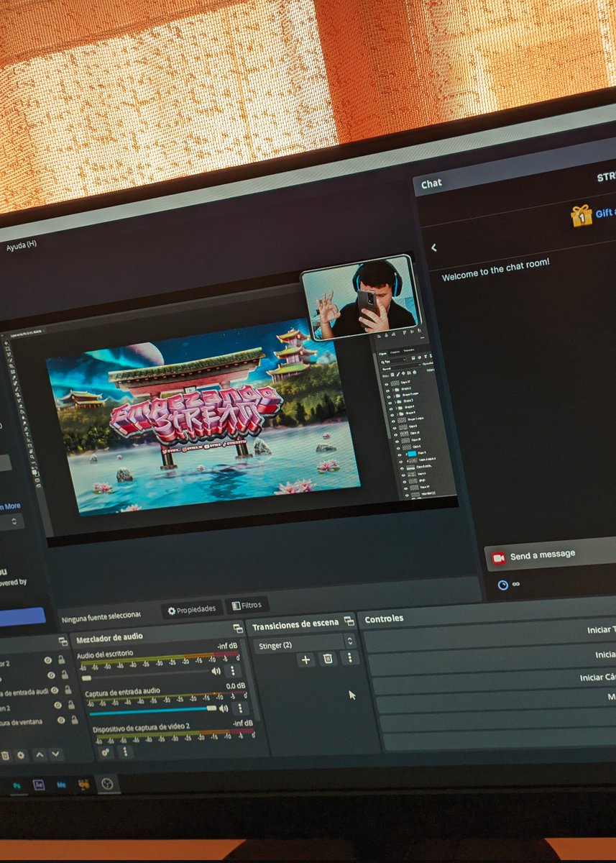The image size is (616, 863).
Task: Switch to the Chat tab
Action: click(x=432, y=183)
